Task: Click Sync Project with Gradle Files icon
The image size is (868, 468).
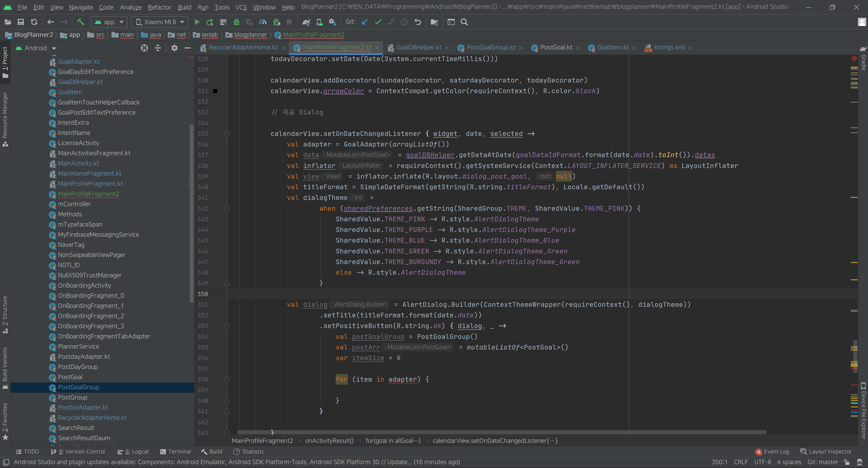Action: [x=306, y=22]
